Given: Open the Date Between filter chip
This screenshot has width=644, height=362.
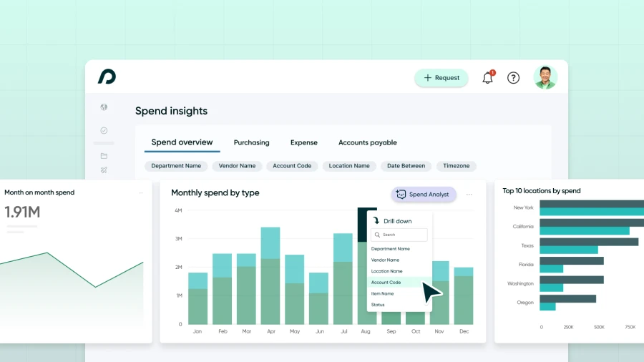Looking at the screenshot, I should (406, 166).
